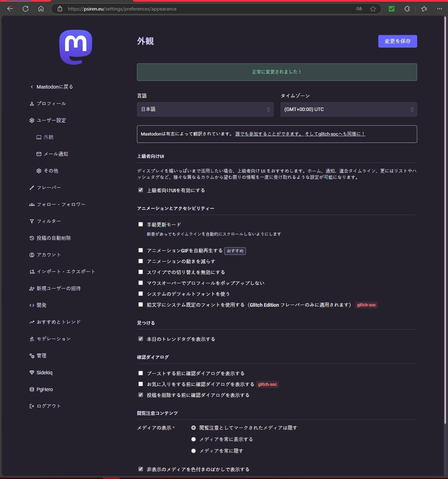Select メディアを常に表示する radio button
Image resolution: width=448 pixels, height=479 pixels.
(193, 439)
